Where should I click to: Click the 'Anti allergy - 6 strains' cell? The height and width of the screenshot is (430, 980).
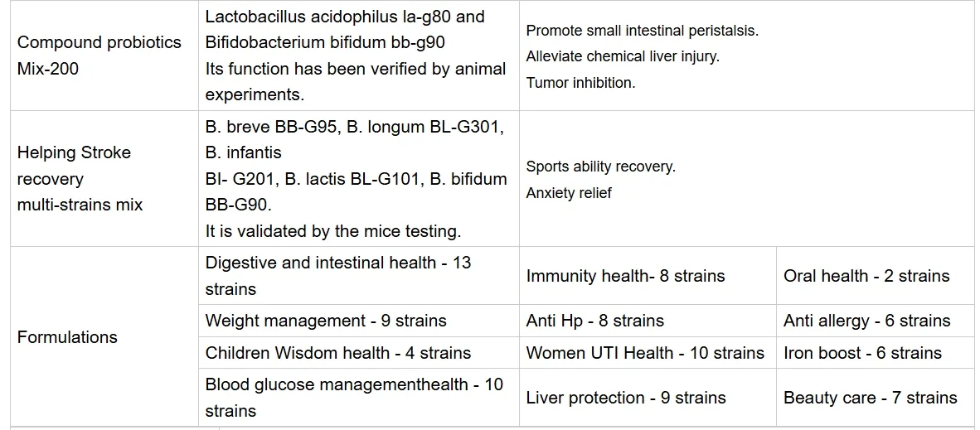(x=866, y=321)
